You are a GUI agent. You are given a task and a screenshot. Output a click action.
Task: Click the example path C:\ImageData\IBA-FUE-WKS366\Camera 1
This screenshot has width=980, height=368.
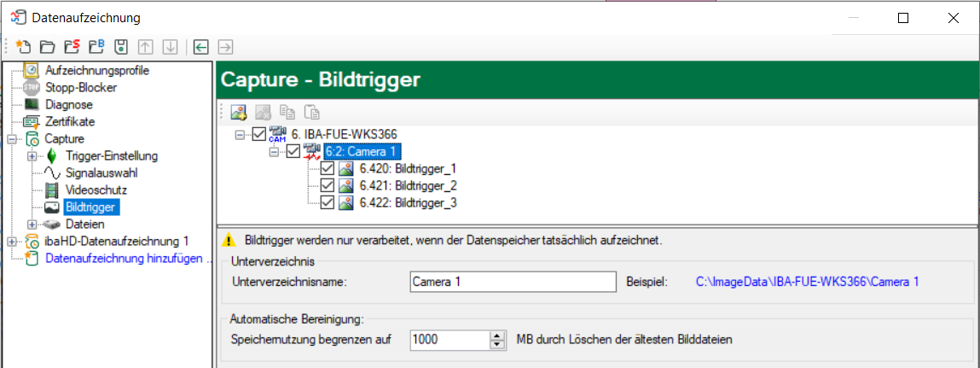[808, 282]
